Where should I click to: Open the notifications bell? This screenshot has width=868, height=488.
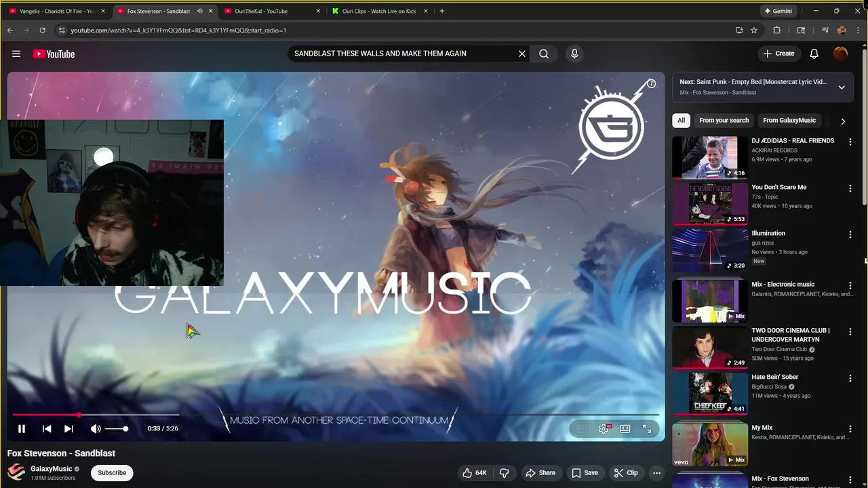[x=814, y=54]
